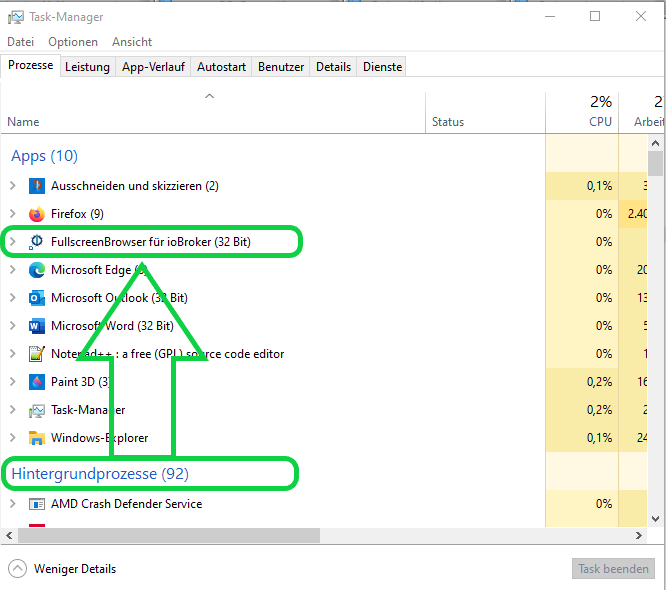
Task: Expand the Microsoft Word entry
Action: pyautogui.click(x=13, y=326)
